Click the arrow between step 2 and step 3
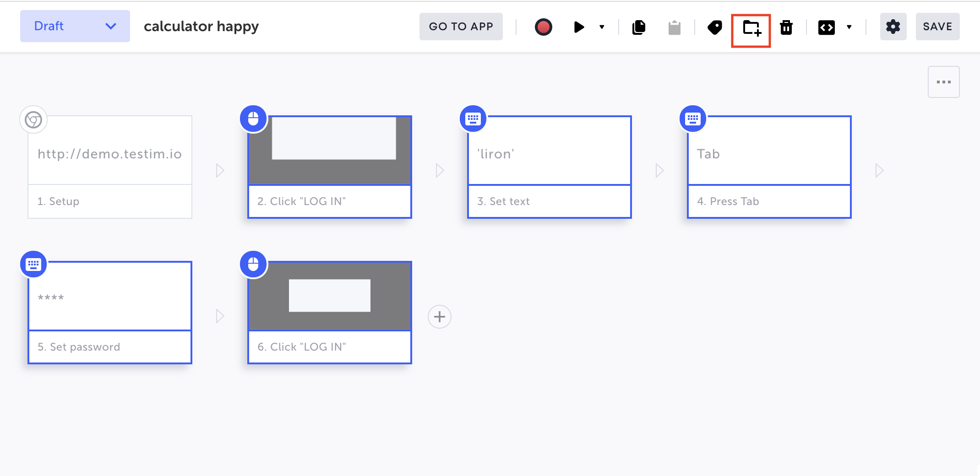The width and height of the screenshot is (980, 476). pos(440,171)
